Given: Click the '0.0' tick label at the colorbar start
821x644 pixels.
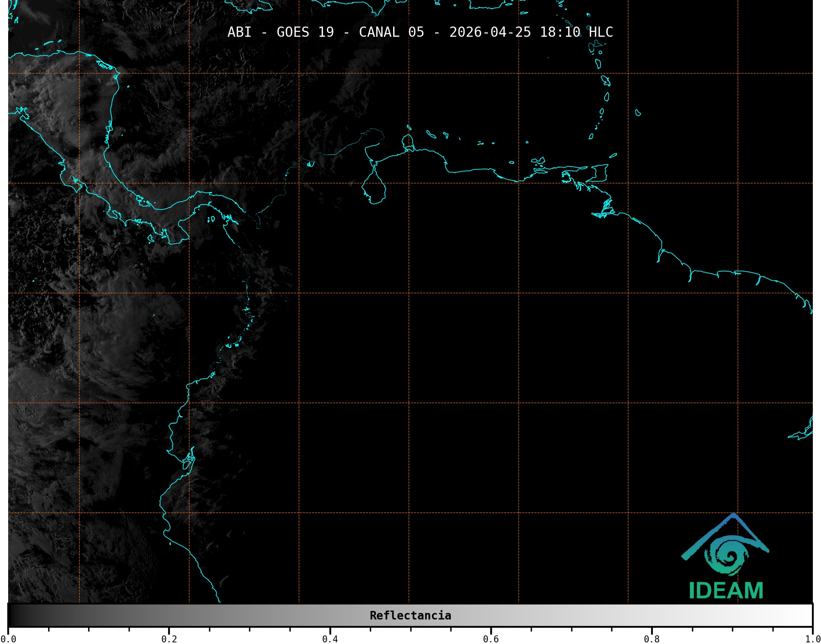Looking at the screenshot, I should coord(9,639).
